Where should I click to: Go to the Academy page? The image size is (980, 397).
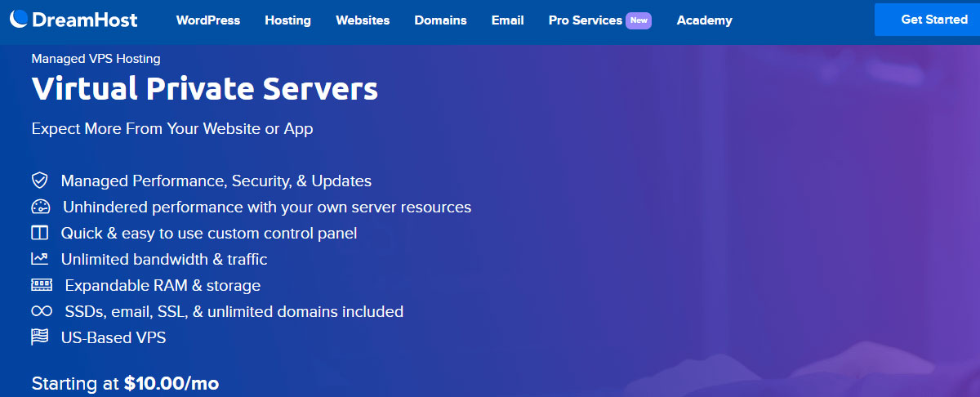(x=704, y=20)
